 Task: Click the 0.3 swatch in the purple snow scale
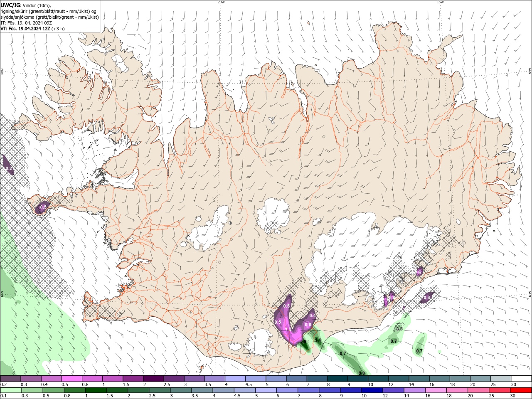(31, 379)
